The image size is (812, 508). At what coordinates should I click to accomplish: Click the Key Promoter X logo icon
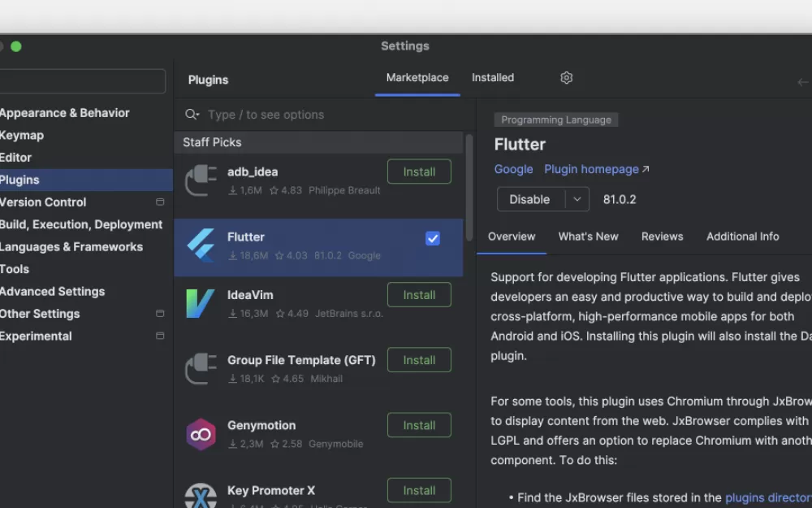coord(201,496)
